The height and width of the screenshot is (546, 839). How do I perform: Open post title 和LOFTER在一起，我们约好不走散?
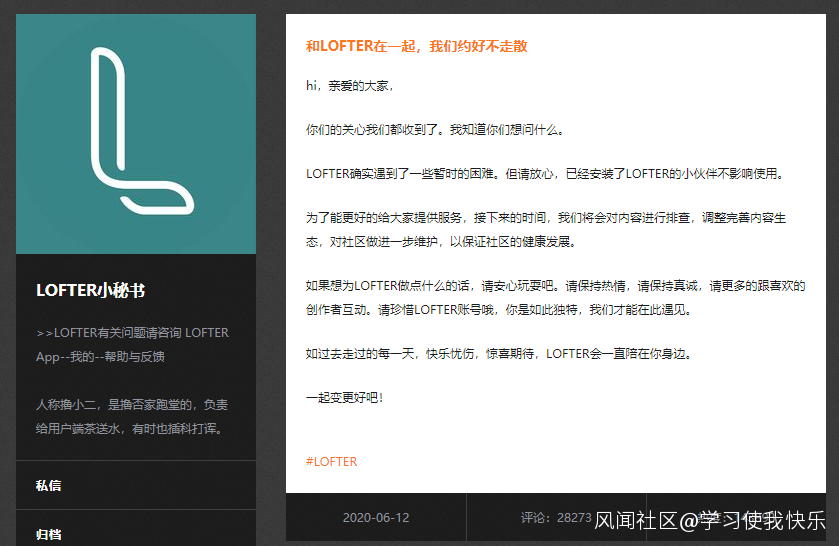(416, 46)
